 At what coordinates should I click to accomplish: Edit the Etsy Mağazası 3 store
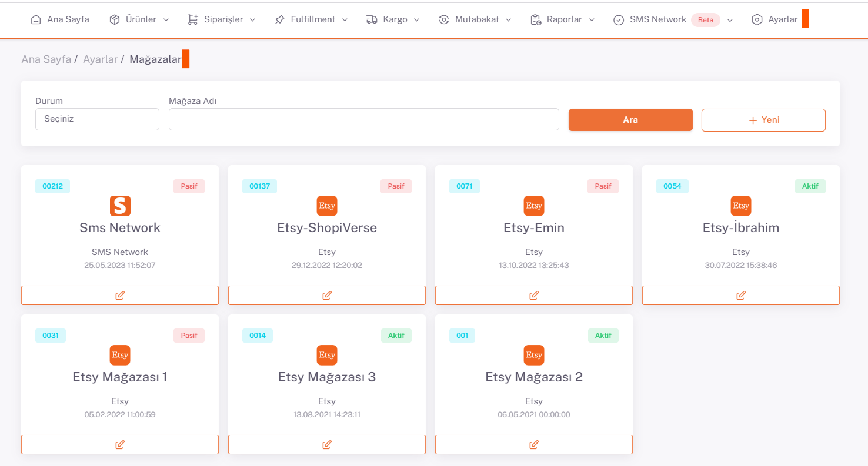(x=327, y=444)
